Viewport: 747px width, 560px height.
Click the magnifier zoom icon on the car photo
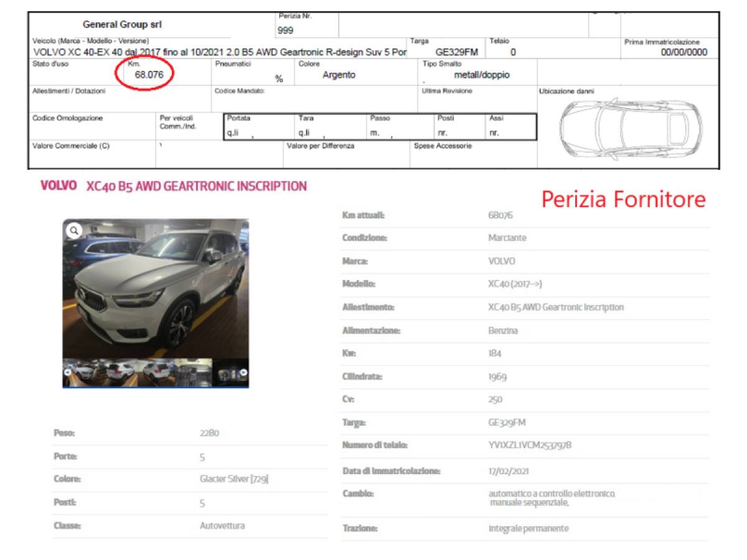(75, 231)
